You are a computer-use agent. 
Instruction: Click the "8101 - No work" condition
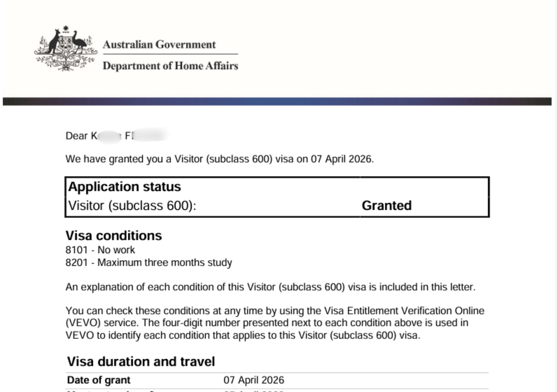100,250
